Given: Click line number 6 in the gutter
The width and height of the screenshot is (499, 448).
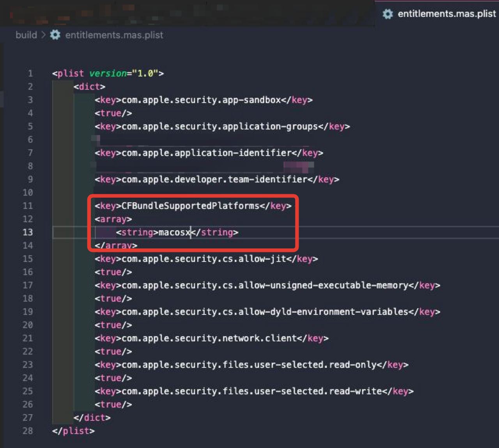Looking at the screenshot, I should point(30,139).
